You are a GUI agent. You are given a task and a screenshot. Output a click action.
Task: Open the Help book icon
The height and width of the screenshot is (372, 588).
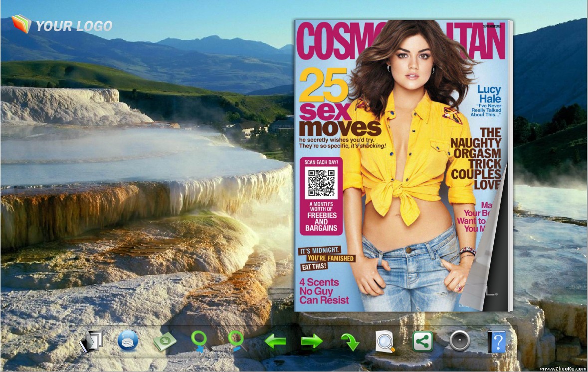pyautogui.click(x=497, y=342)
